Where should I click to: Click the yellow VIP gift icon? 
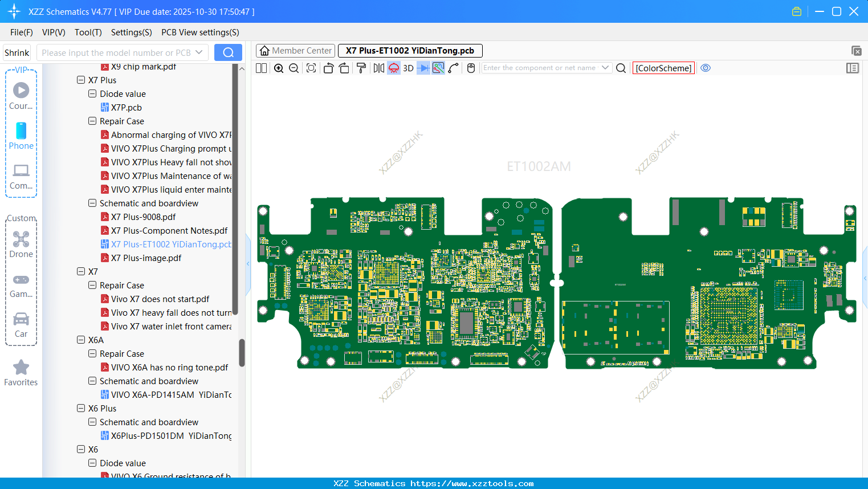point(797,11)
